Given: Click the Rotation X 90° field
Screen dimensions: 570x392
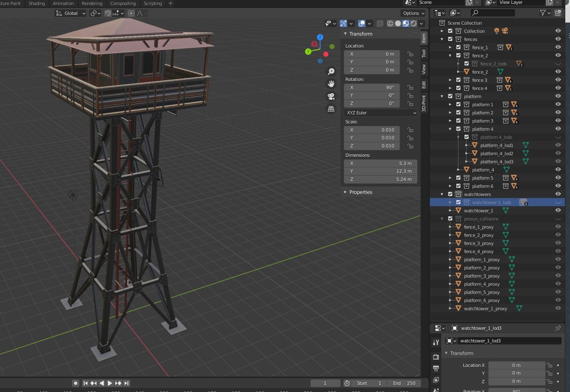Looking at the screenshot, I should pos(372,87).
